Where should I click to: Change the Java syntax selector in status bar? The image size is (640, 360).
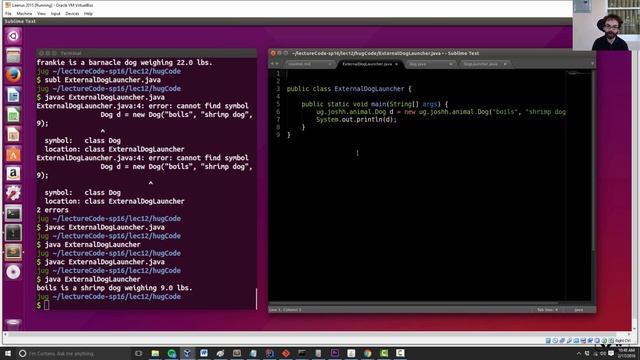(x=579, y=310)
